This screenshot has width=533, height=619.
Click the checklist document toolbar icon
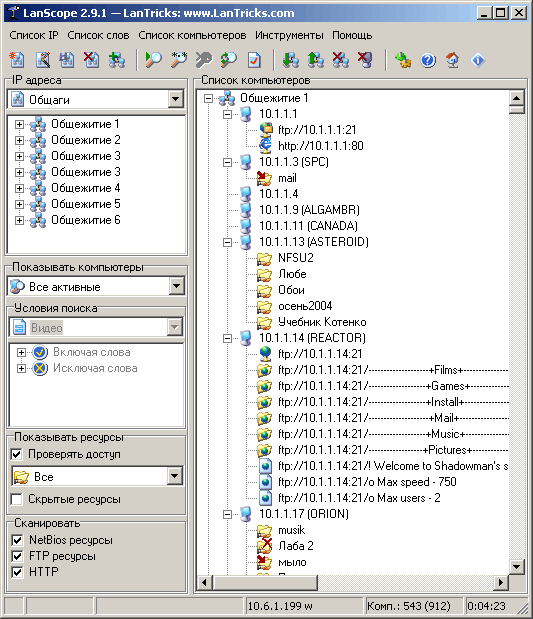click(254, 60)
